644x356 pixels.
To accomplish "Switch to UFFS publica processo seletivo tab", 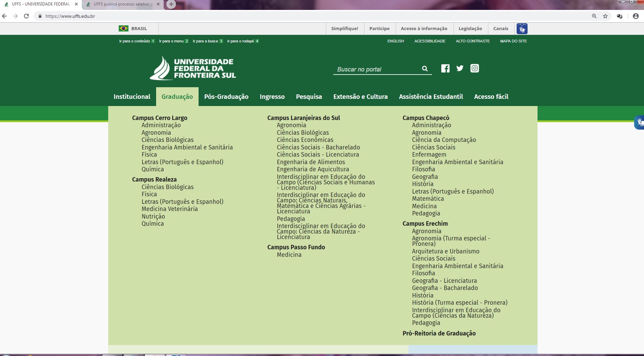I will pyautogui.click(x=122, y=4).
